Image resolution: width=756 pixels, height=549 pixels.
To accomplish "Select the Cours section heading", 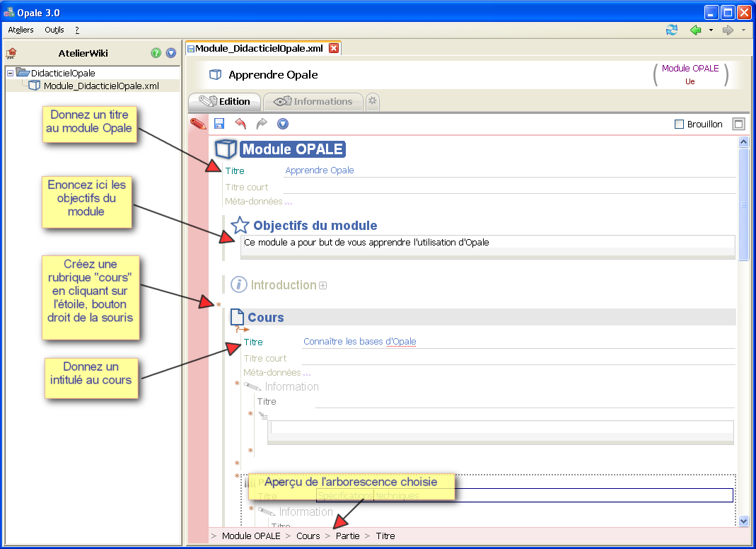I will point(266,318).
